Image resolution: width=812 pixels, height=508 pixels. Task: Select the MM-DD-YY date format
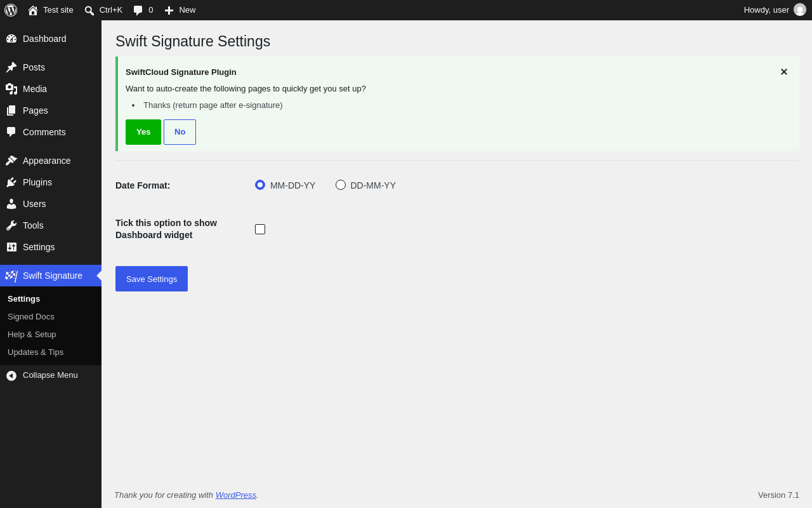coord(260,185)
